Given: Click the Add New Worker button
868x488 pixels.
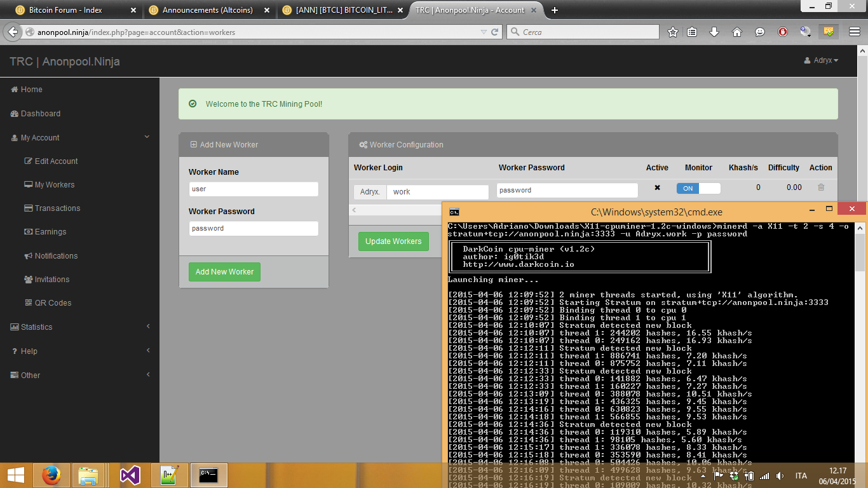Looking at the screenshot, I should pyautogui.click(x=224, y=272).
